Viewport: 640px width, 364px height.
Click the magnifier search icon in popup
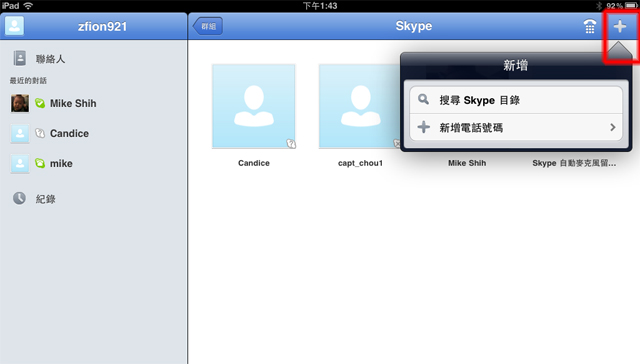point(423,100)
